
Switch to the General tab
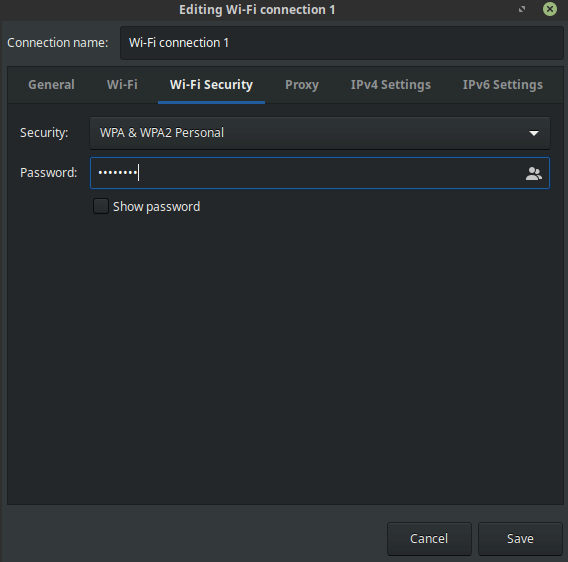51,85
